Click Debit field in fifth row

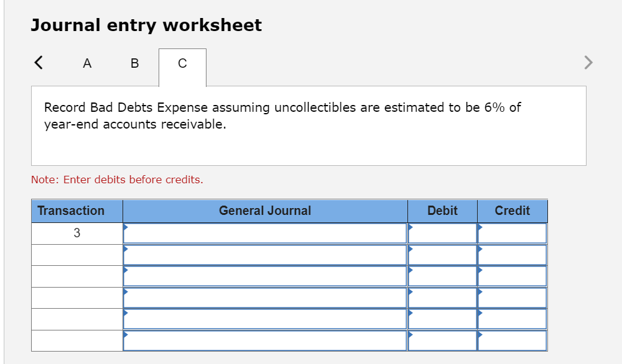pyautogui.click(x=442, y=319)
